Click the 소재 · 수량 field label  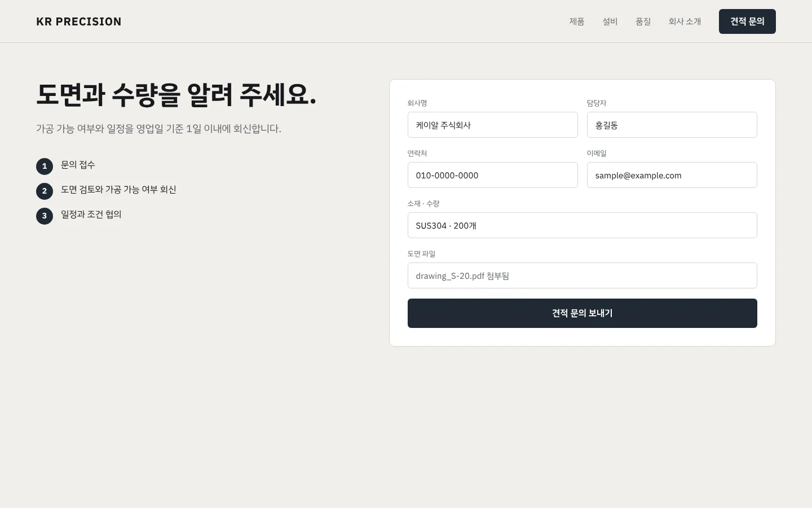point(423,204)
